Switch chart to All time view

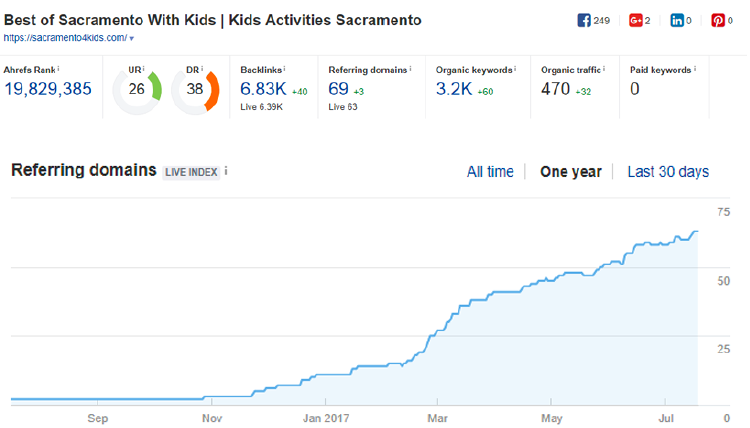(490, 172)
